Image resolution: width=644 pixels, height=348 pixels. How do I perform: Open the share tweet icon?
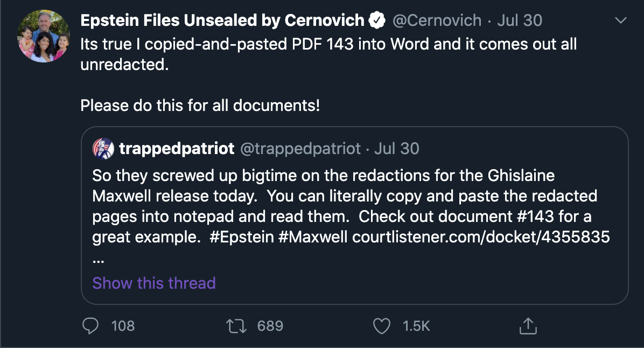(528, 325)
